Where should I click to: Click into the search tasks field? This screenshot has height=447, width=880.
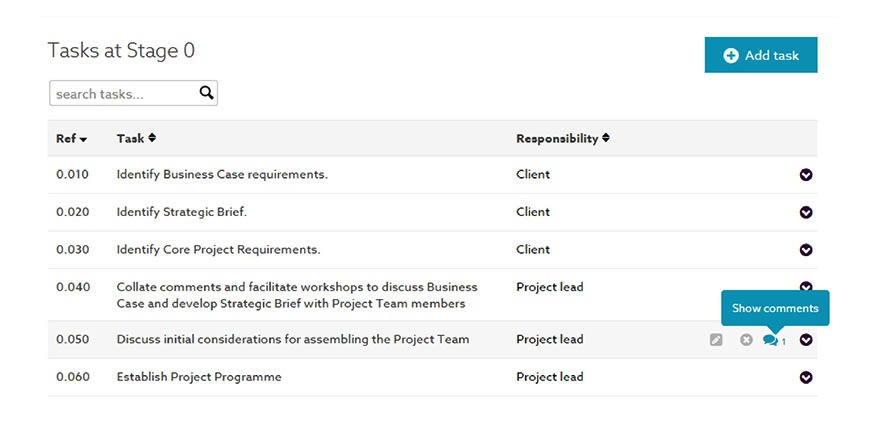tap(123, 94)
